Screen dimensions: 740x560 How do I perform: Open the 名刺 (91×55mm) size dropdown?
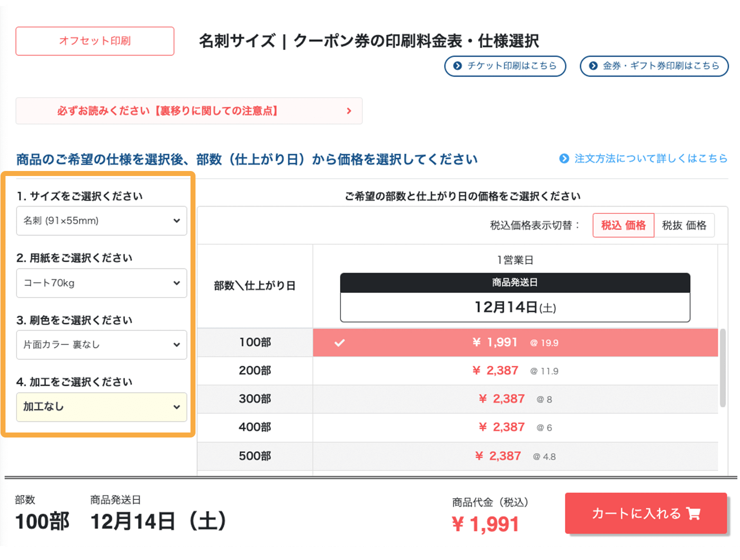[x=101, y=220]
